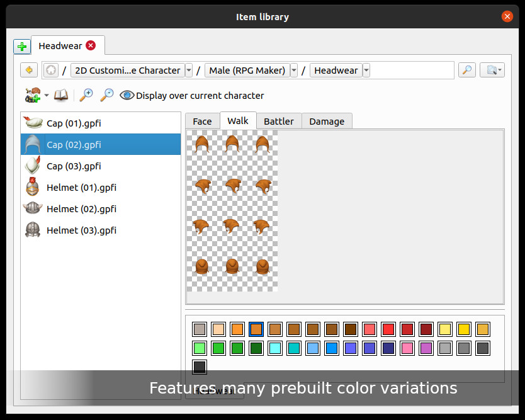Switch to the Battler tab
Screen dimensions: 525x420
pyautogui.click(x=279, y=121)
